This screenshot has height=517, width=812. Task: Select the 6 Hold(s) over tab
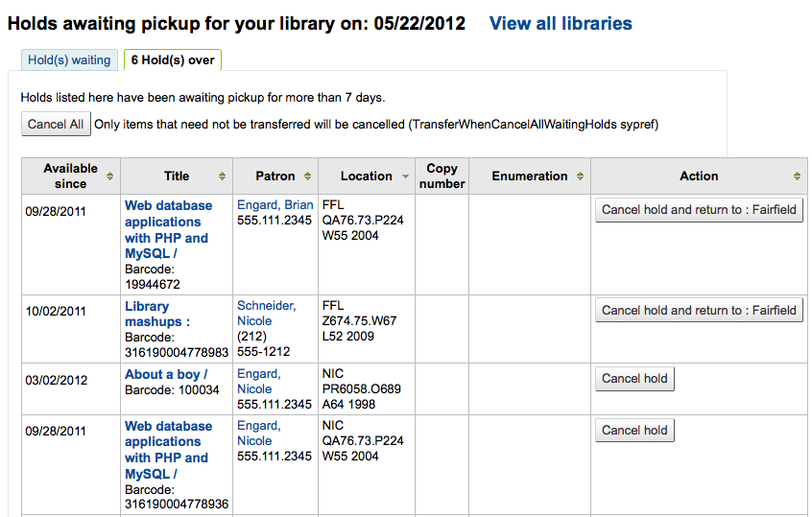[173, 60]
